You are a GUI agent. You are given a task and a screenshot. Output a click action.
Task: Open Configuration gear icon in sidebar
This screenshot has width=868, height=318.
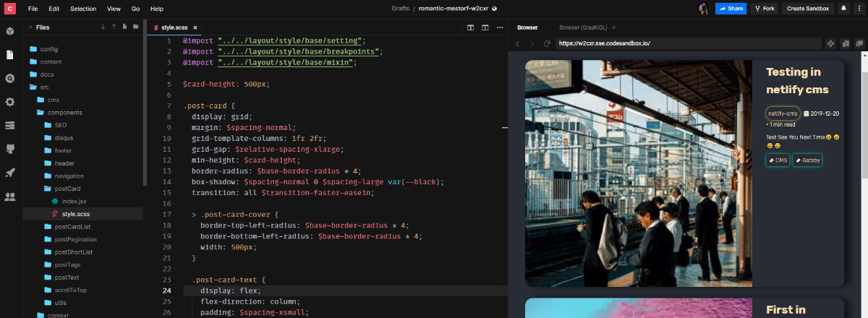[x=10, y=102]
